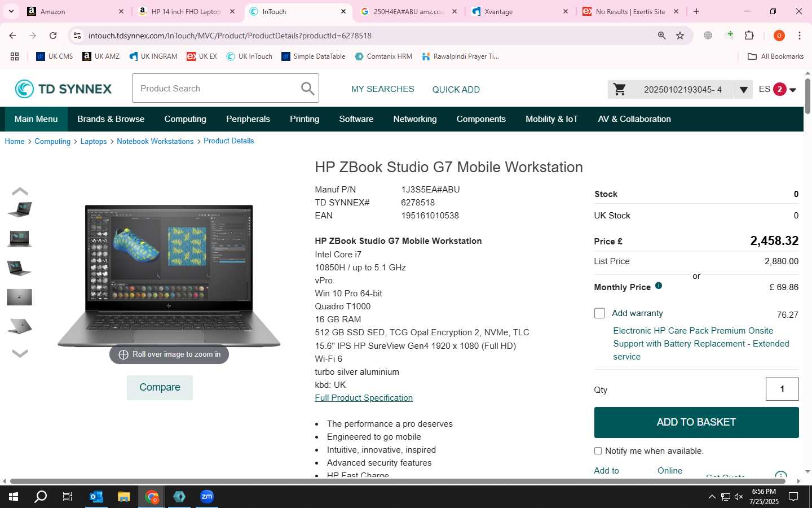Image resolution: width=812 pixels, height=508 pixels.
Task: Open the bookmarks apps grid icon
Action: [x=15, y=56]
